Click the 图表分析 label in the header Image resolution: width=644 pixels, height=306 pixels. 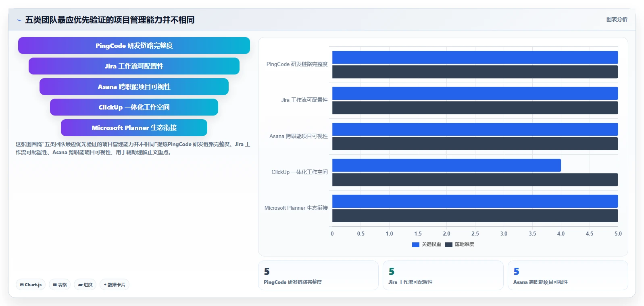point(617,19)
